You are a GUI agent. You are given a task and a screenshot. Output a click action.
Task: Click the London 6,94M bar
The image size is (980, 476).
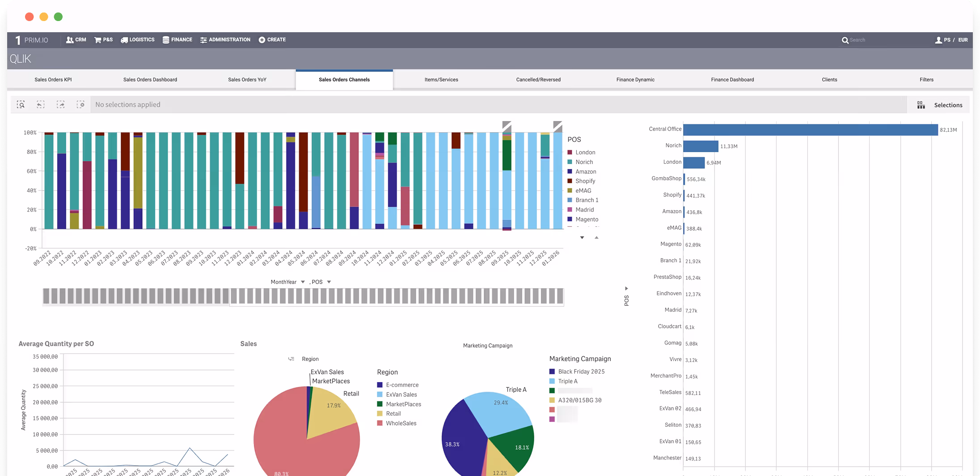point(694,162)
